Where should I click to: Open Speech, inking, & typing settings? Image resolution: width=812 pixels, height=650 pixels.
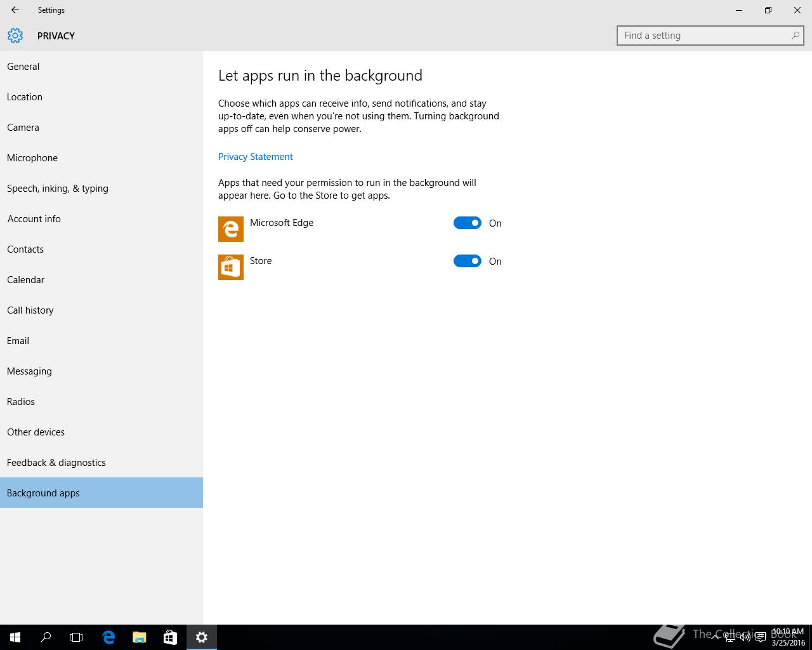[101, 189]
